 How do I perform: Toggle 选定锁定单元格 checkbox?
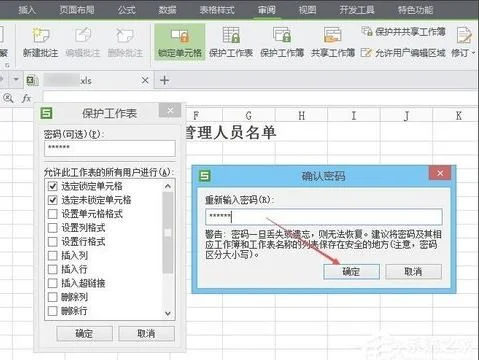click(53, 186)
